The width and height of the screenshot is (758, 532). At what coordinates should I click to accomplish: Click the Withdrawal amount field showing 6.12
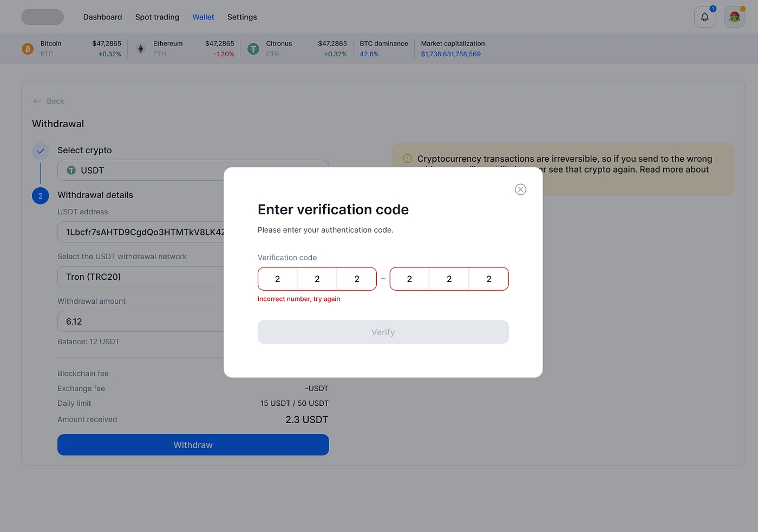click(141, 321)
